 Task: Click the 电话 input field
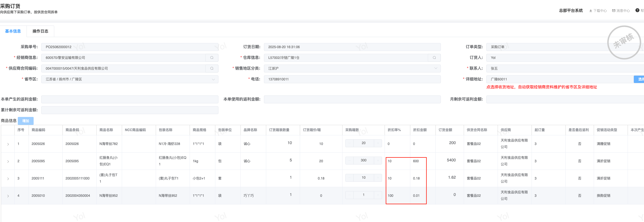[x=352, y=79]
